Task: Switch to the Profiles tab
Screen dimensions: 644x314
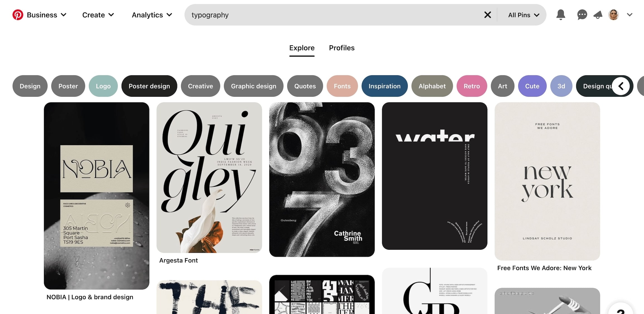Action: 342,48
